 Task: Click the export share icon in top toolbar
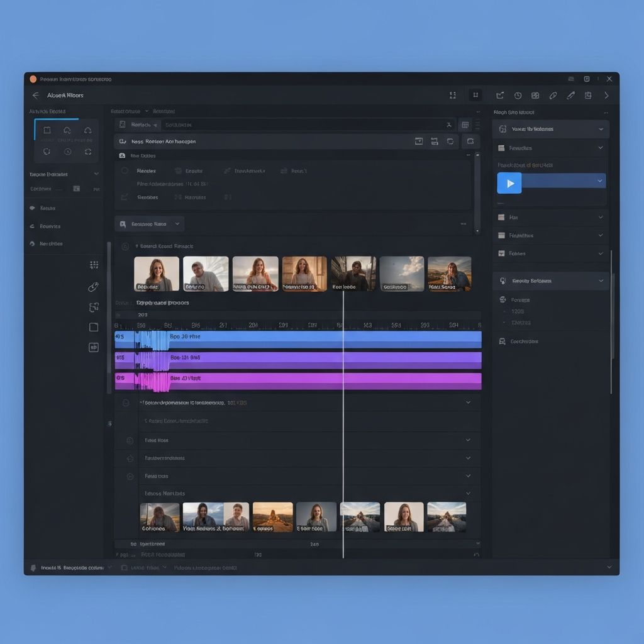[500, 96]
